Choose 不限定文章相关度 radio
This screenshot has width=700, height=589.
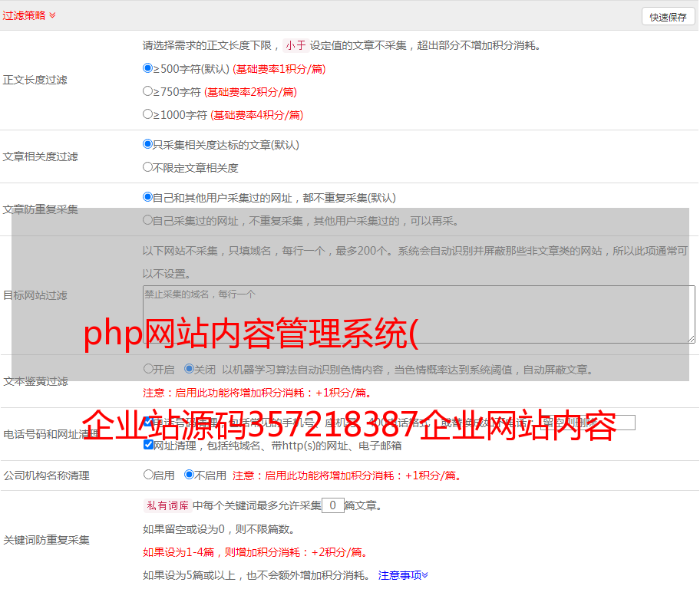tap(148, 167)
